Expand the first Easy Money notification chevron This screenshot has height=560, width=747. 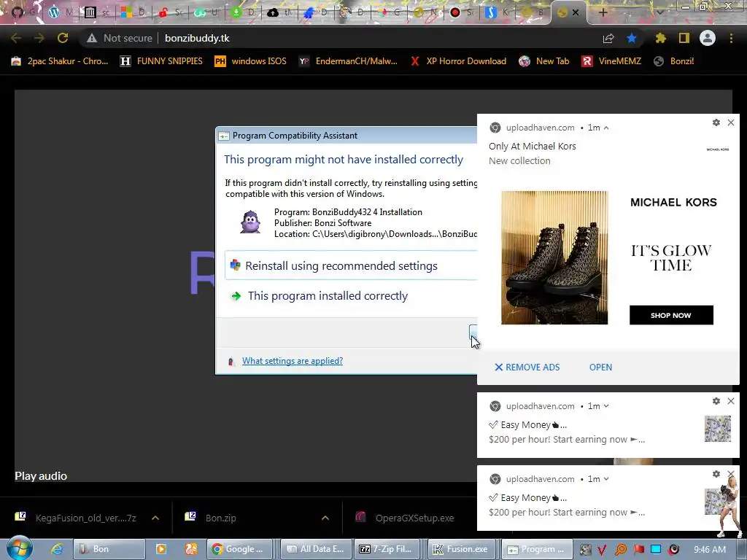click(x=606, y=405)
